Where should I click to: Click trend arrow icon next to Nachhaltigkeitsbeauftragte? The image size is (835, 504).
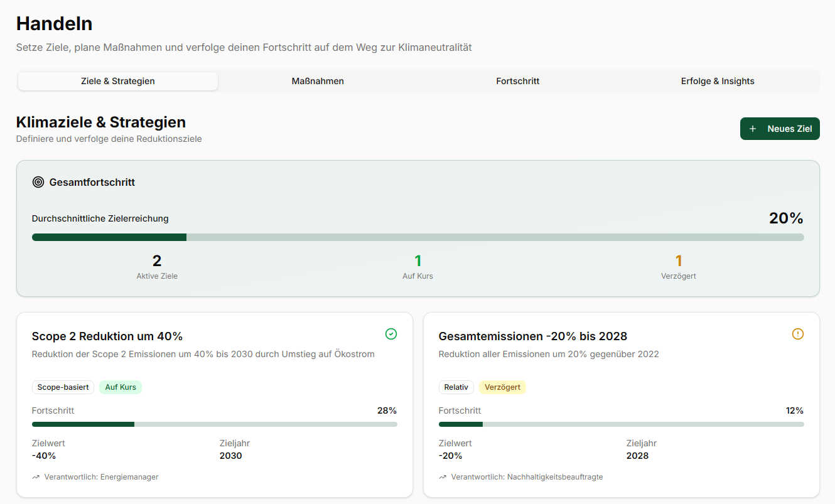point(443,477)
